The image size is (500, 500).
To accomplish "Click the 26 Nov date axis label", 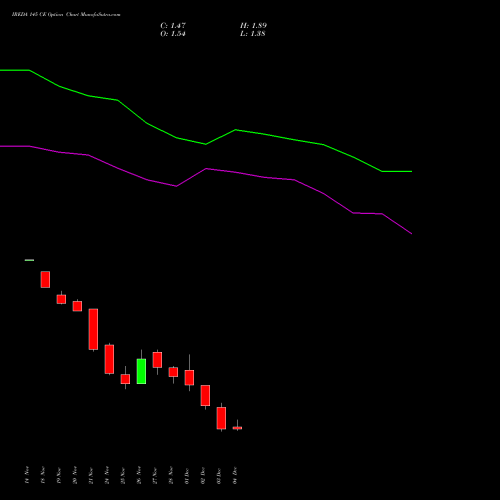I will coord(139,475).
